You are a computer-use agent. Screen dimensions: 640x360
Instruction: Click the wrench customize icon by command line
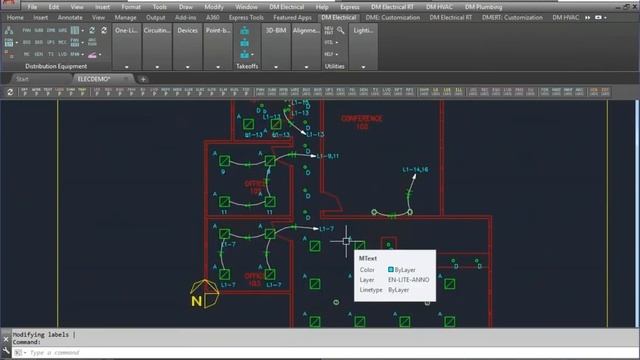[x=6, y=351]
